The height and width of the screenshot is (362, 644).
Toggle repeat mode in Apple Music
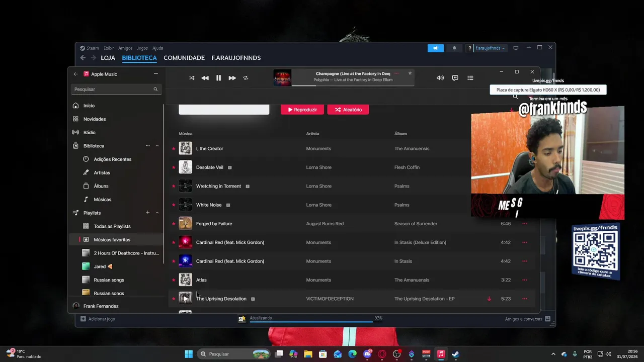pos(246,78)
